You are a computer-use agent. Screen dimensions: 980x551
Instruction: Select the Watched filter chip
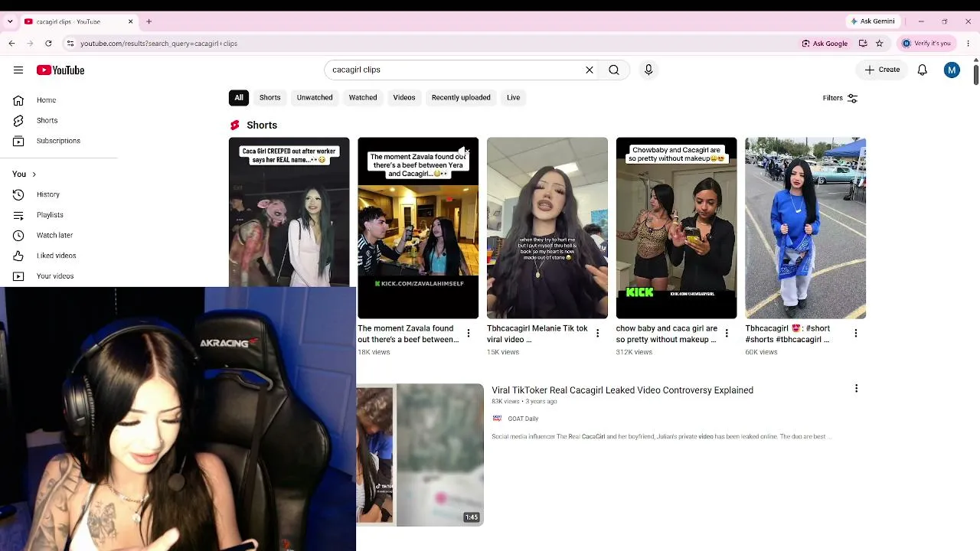tap(363, 98)
